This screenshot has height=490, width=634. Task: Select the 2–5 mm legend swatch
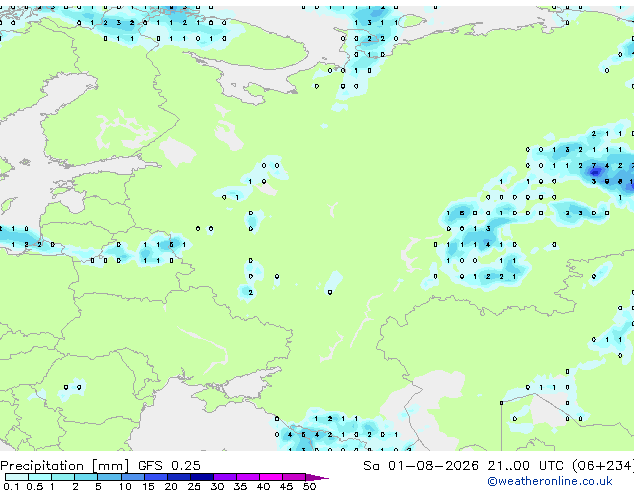[86, 477]
